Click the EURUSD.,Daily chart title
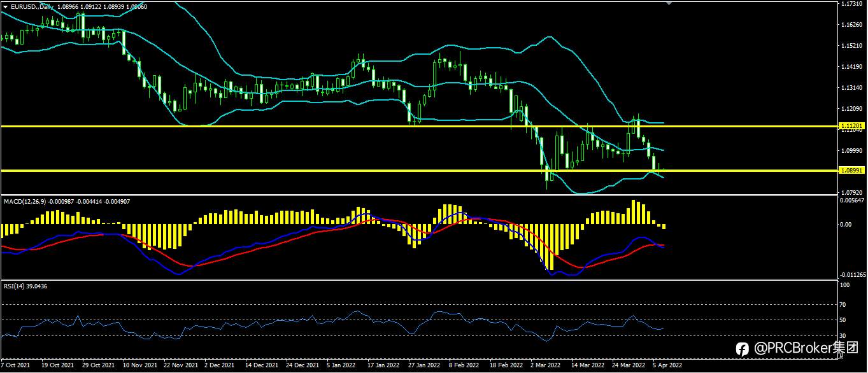 pos(32,6)
